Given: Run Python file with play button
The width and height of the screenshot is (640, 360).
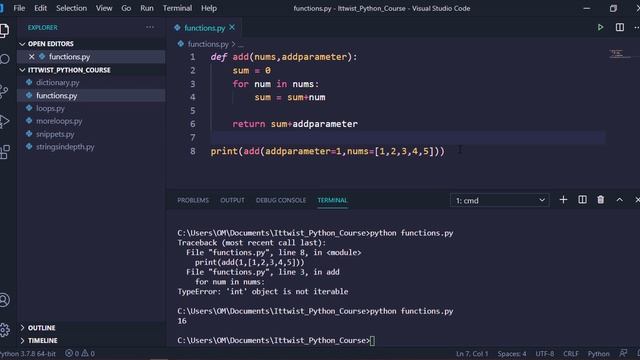Looking at the screenshot, I should (x=600, y=27).
